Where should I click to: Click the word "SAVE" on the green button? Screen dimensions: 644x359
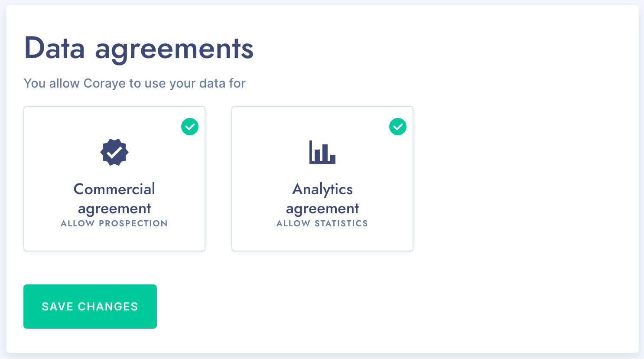[58, 307]
